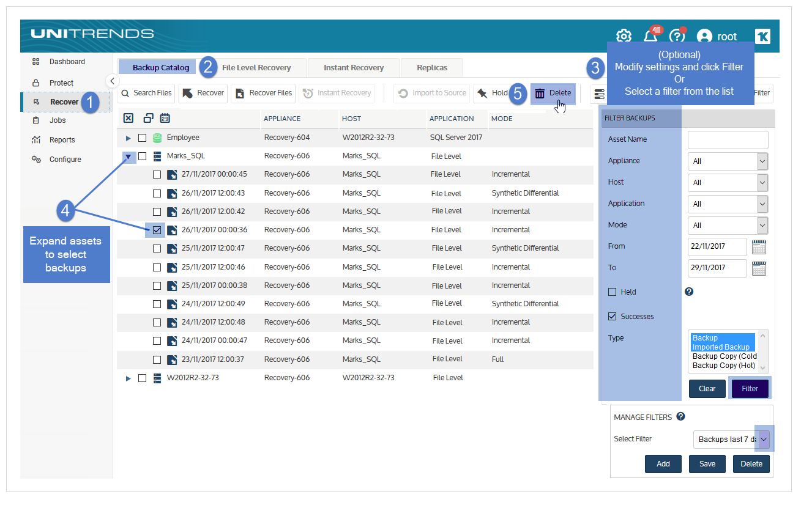Switch to the Instant Recovery tab
The image size is (812, 508).
pyautogui.click(x=354, y=67)
